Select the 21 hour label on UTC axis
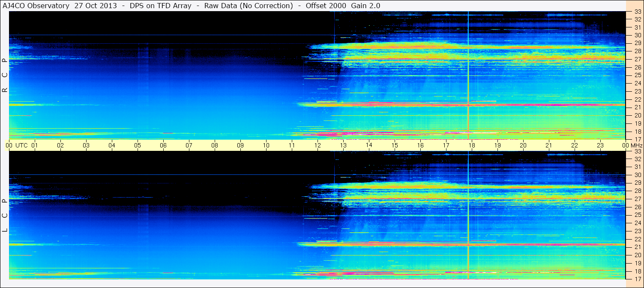The height and width of the screenshot is (288, 644). [x=548, y=145]
